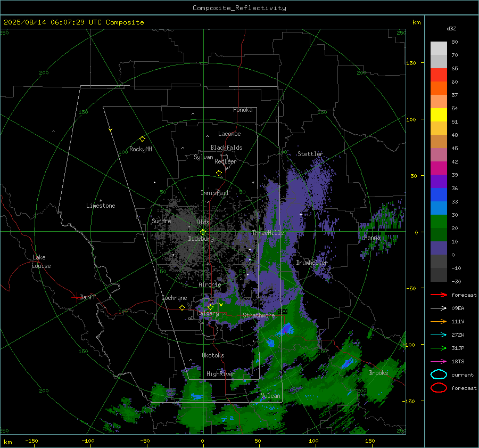Image resolution: width=479 pixels, height=448 pixels.
Task: Click the yellow diamond marker below RedDeer
Action: coord(219,173)
